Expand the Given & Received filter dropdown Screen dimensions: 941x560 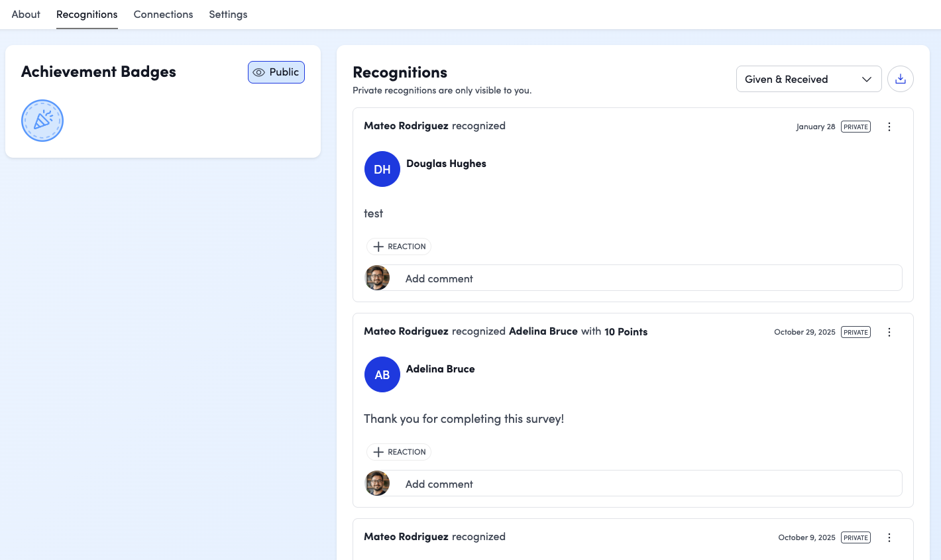click(x=808, y=79)
